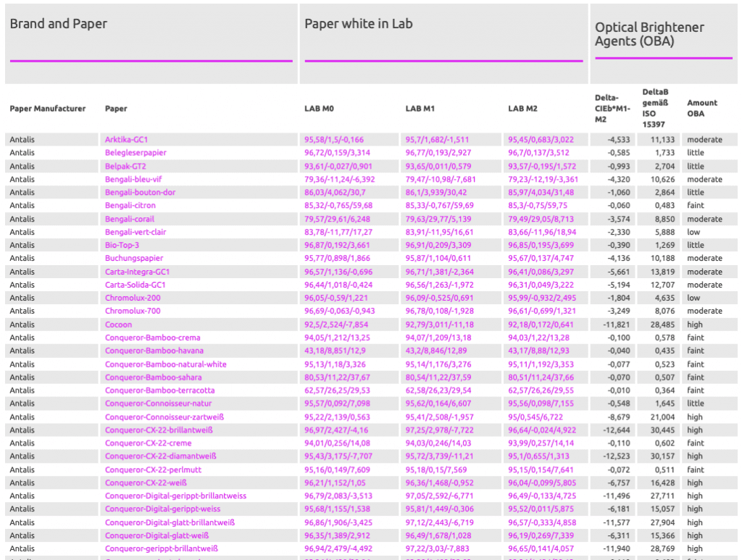
Task: Open Conqueror-Digital-glatt-weiß link
Action: (157, 535)
